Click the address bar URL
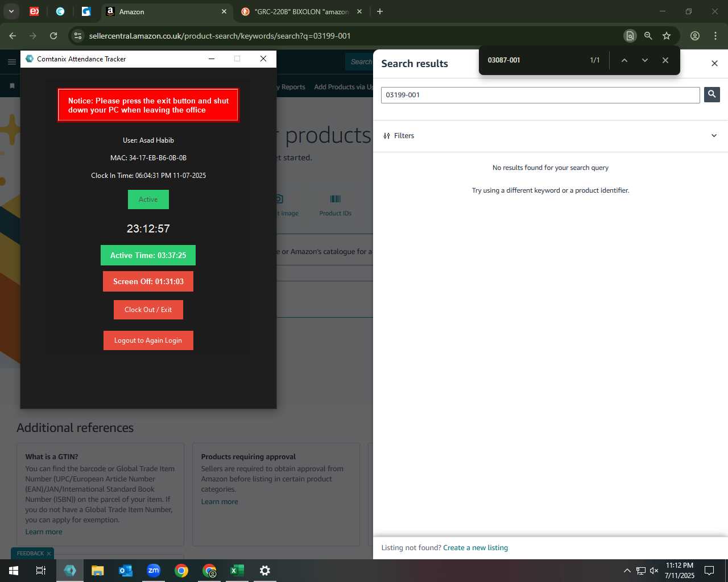The height and width of the screenshot is (582, 728). tap(220, 36)
